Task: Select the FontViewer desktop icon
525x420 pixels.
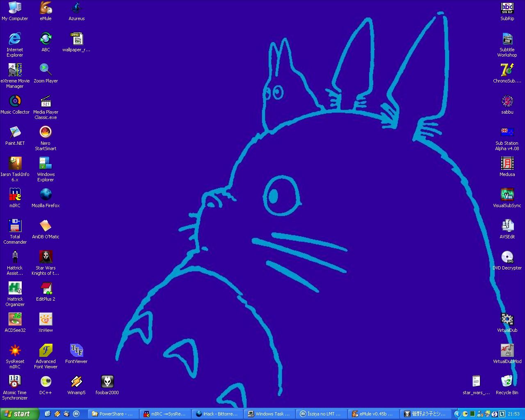Action: point(76,354)
